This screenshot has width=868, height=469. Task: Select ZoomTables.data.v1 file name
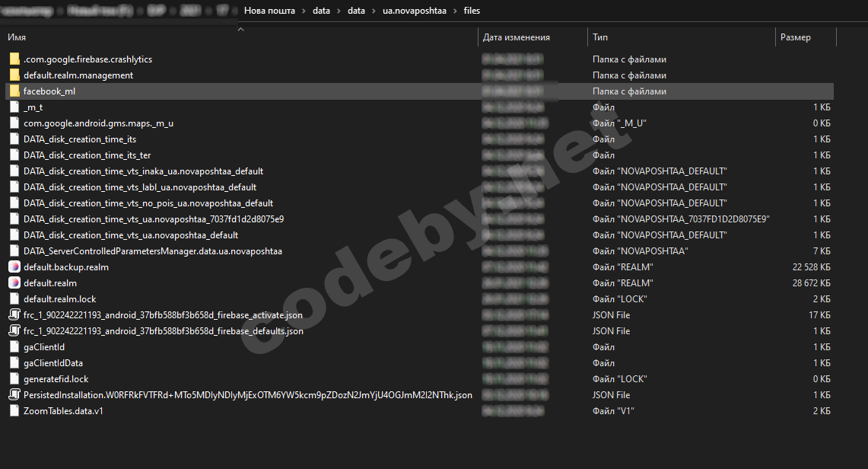pyautogui.click(x=63, y=411)
